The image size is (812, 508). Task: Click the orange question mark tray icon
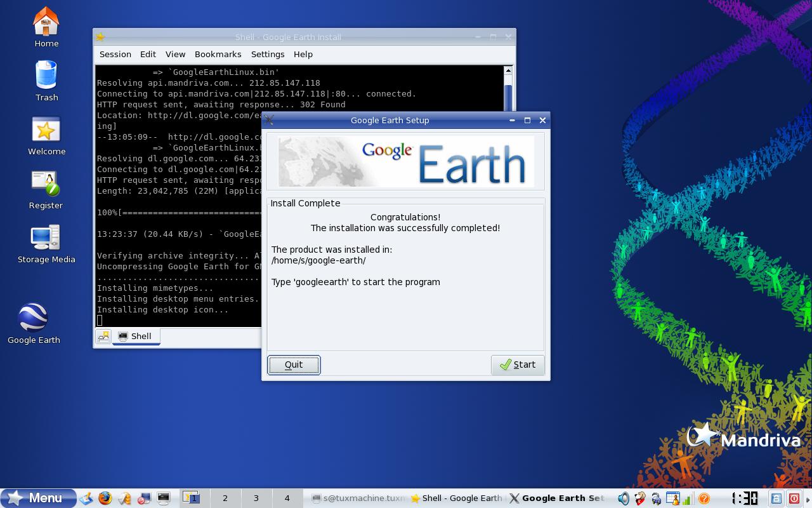(x=704, y=498)
